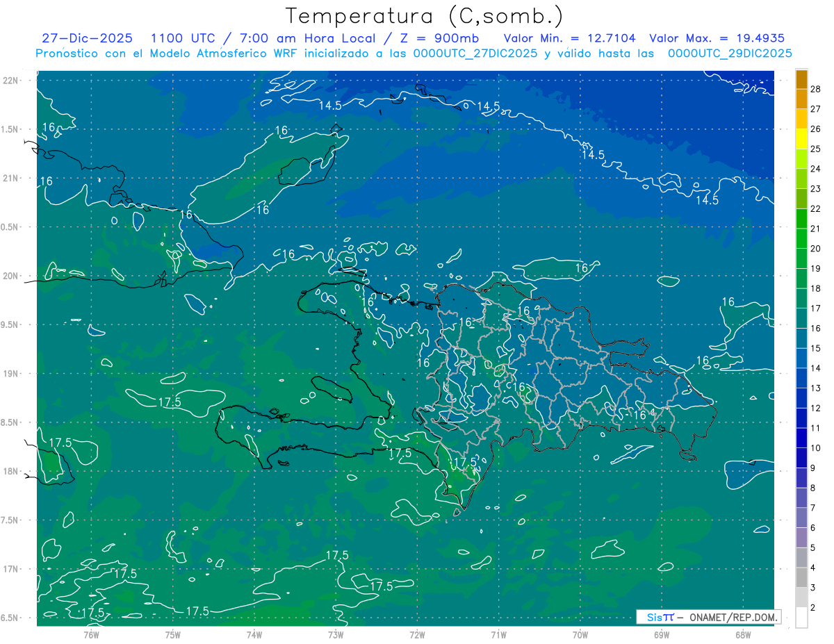
Task: Click the 'ONAMET/REP.DOM.' credit label
Action: 733,617
